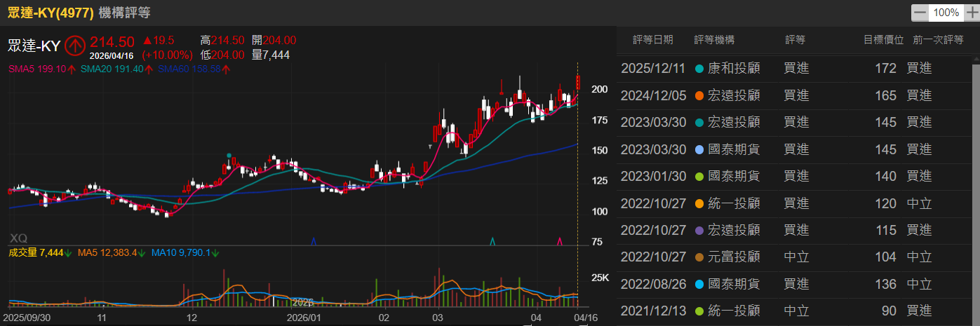Sort by 目標價位 column header
The image size is (980, 326).
tap(882, 40)
